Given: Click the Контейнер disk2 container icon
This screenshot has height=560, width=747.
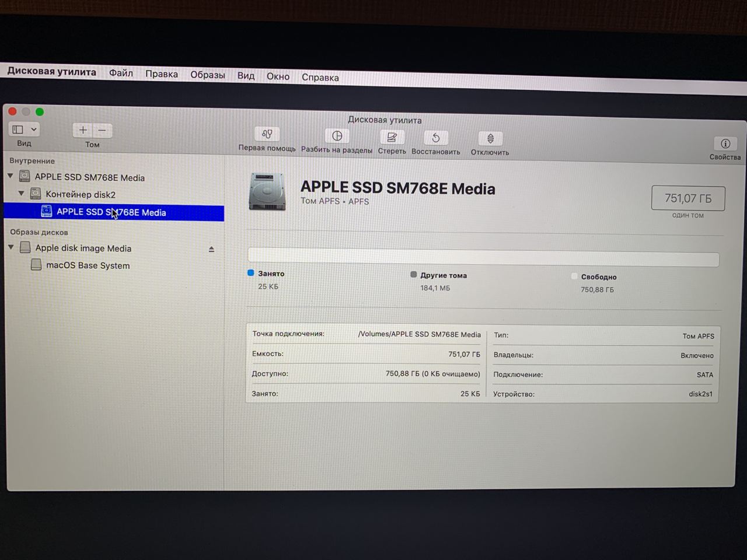Looking at the screenshot, I should (36, 193).
